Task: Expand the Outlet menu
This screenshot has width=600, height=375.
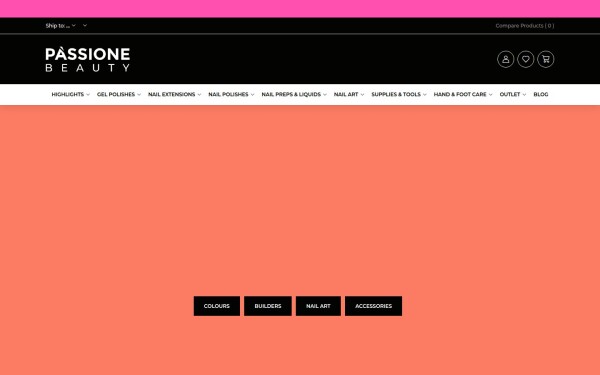Action: 512,94
